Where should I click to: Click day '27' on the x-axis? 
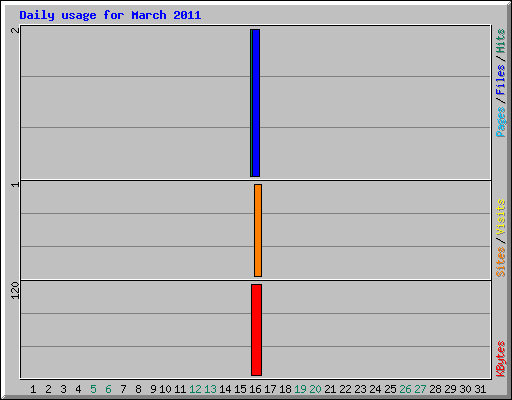pyautogui.click(x=420, y=389)
